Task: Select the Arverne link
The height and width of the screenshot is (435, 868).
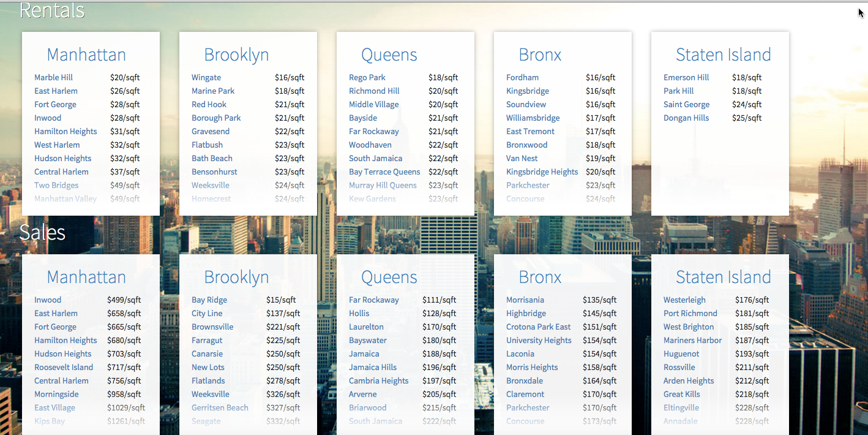Action: pyautogui.click(x=364, y=394)
